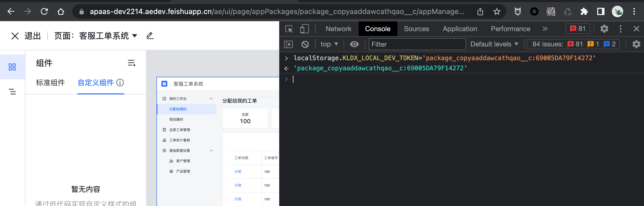This screenshot has width=644, height=206.
Task: Toggle the DevTools device toolbar icon
Action: [304, 29]
